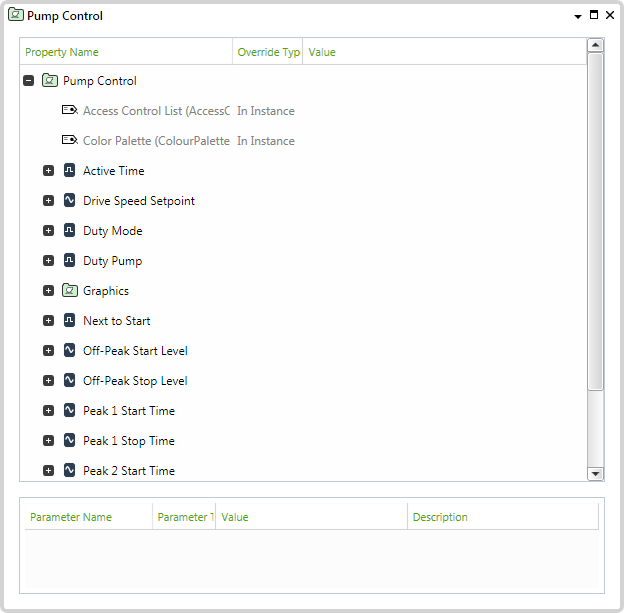
Task: Expand the Peak 2 Start Time node
Action: [49, 471]
